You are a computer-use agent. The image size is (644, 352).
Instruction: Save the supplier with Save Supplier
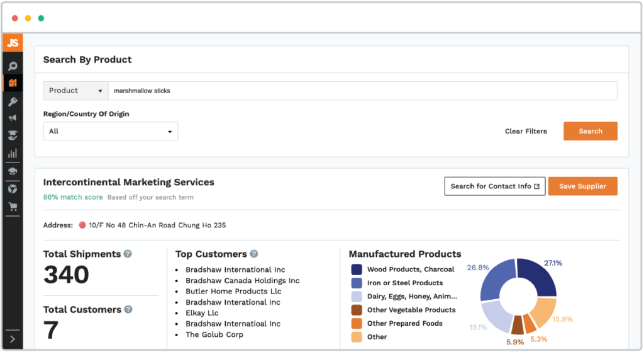click(582, 186)
